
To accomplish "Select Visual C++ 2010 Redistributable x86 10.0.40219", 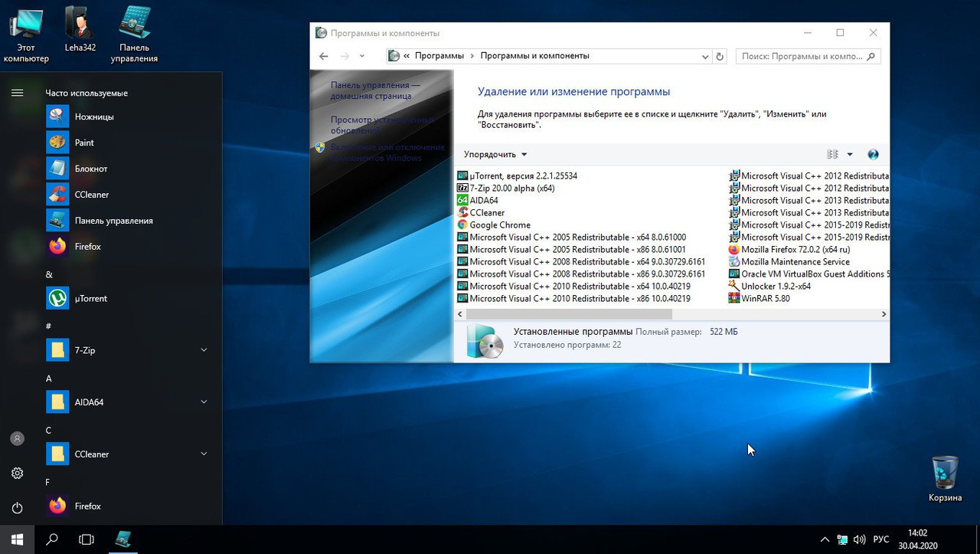I will tap(574, 298).
